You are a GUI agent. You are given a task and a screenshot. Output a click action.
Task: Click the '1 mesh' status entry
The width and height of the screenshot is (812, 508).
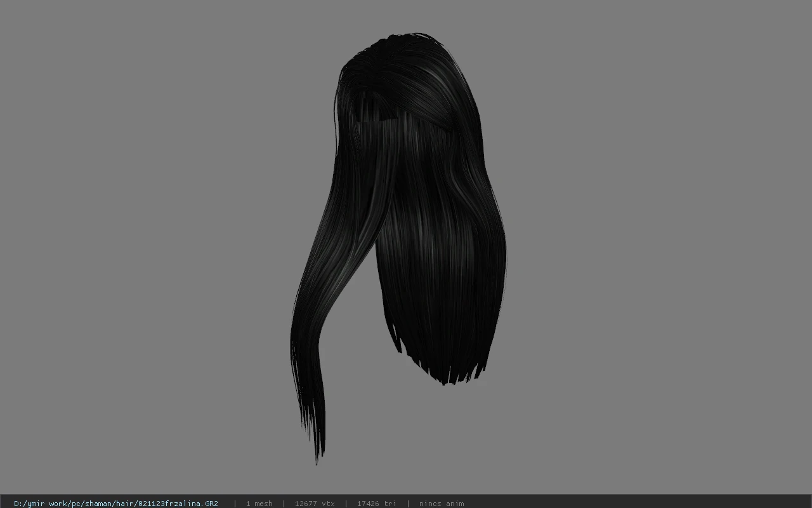point(259,504)
